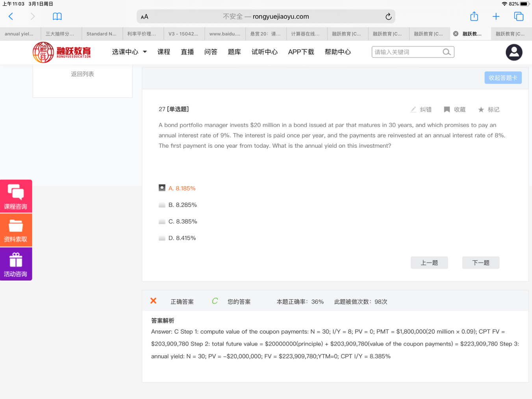Show all tabs overview icon
532x399 pixels.
click(x=519, y=17)
